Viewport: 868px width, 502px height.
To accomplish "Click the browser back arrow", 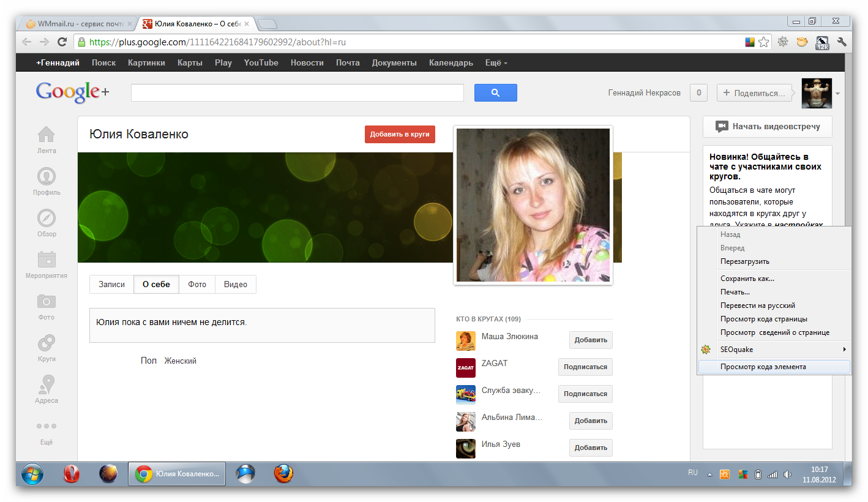I will coord(26,42).
